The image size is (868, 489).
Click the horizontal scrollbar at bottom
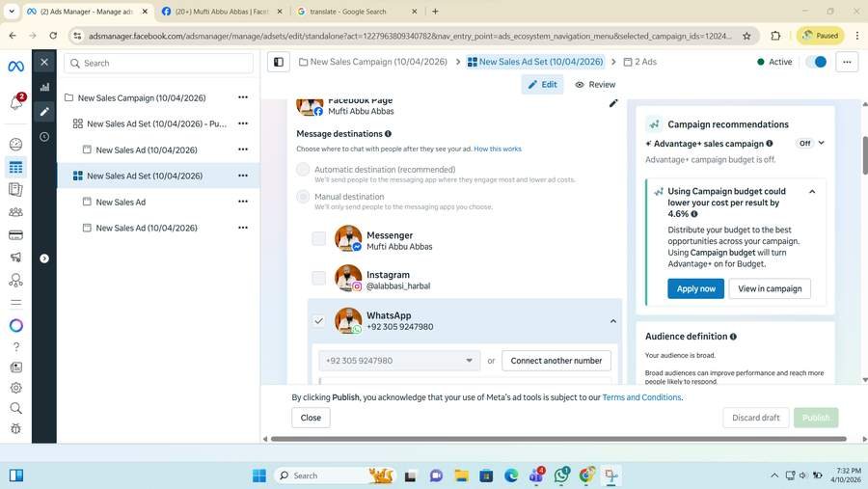[558, 439]
